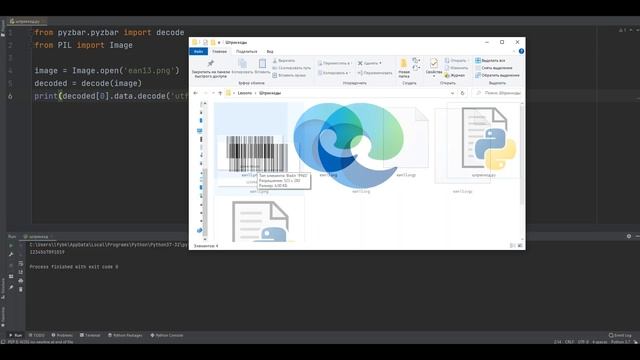Click the Python 3.7 interpreter indicator
640x360 pixels.
click(620, 342)
